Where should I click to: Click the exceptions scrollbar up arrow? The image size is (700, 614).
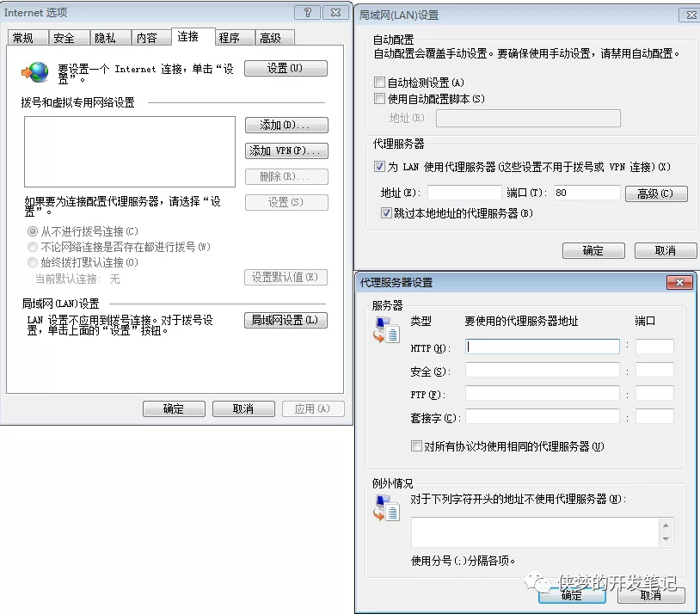pos(666,525)
